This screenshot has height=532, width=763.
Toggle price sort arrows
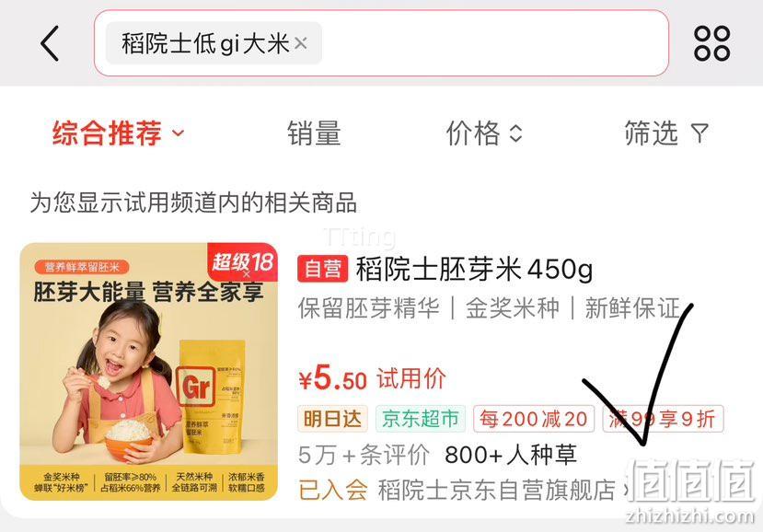pyautogui.click(x=515, y=133)
